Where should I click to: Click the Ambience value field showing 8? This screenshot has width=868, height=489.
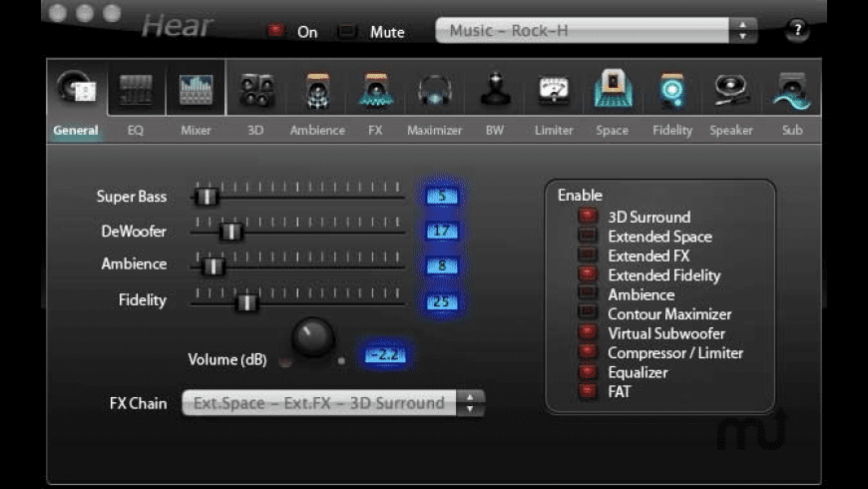pyautogui.click(x=441, y=265)
